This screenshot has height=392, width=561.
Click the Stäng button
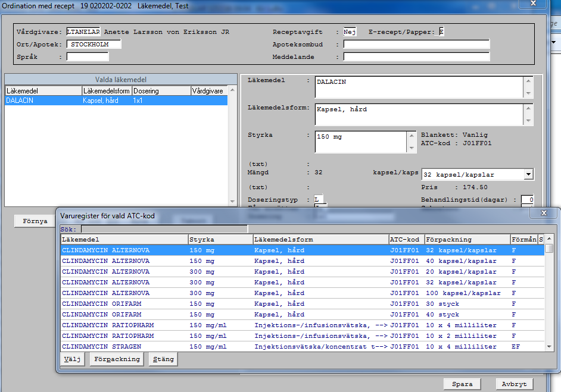coord(164,359)
